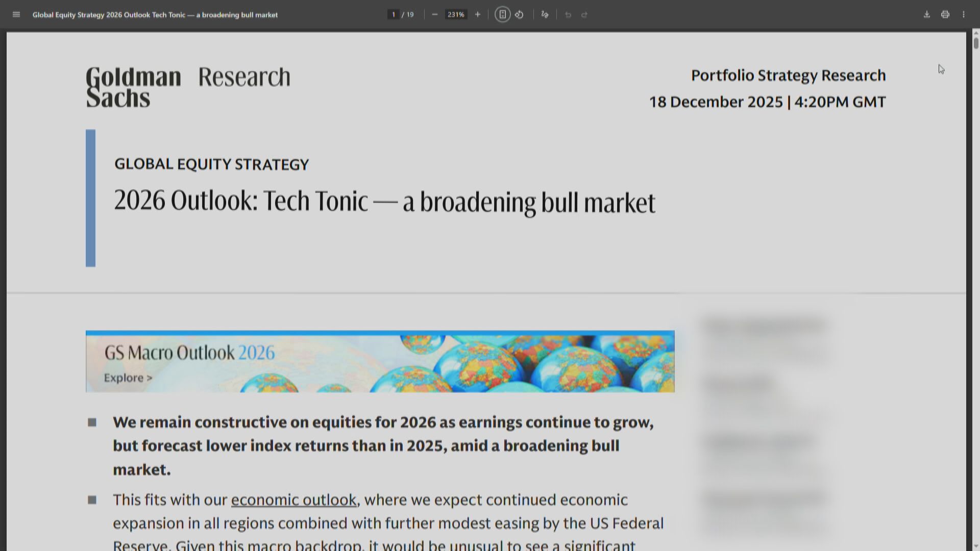
Task: Open the sidebar menu hamburger icon
Action: tap(16, 15)
